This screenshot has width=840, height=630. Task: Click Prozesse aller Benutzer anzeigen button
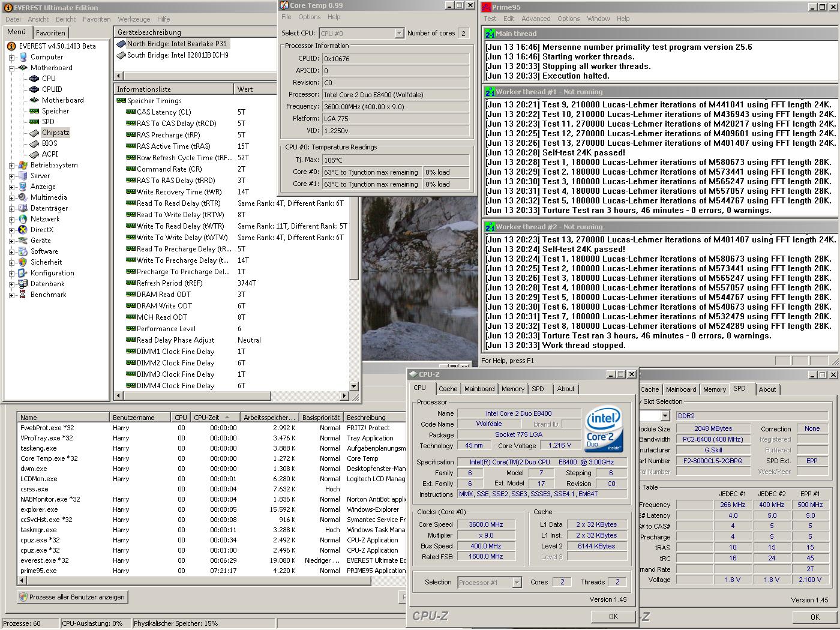[x=72, y=597]
